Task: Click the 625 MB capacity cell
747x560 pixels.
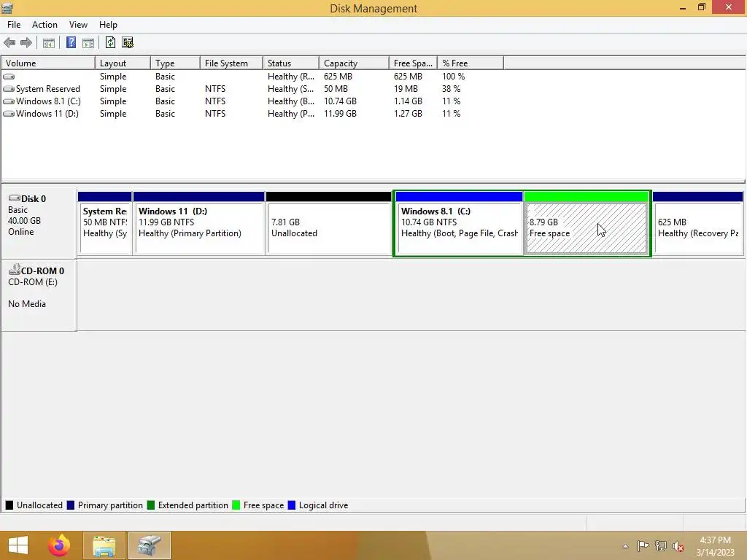Action: pos(338,76)
